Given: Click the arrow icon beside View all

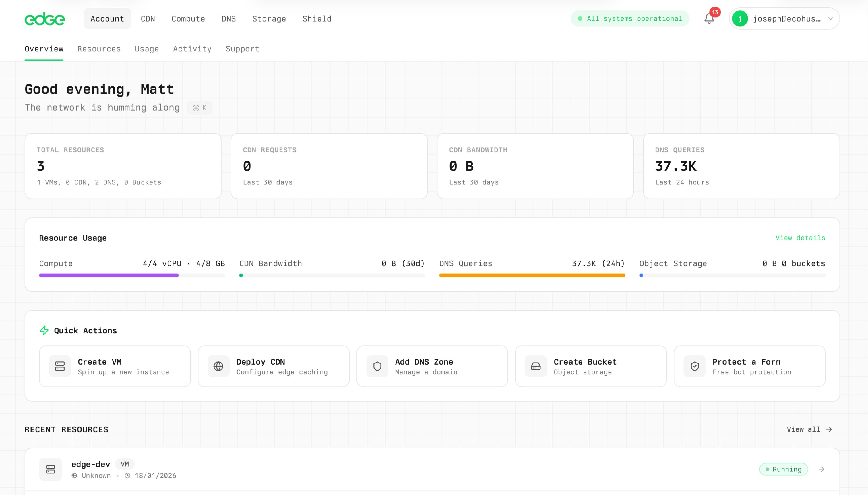Looking at the screenshot, I should pos(829,429).
